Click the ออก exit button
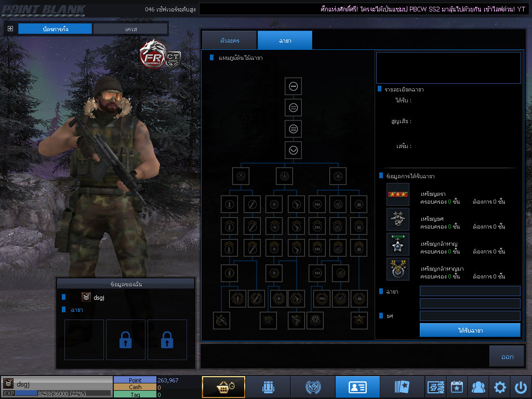Image resolution: width=532 pixels, height=399 pixels. coord(507,356)
